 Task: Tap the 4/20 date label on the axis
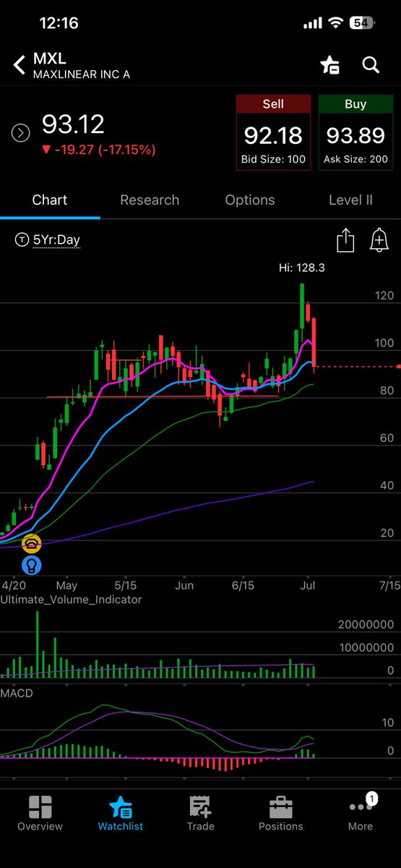[x=13, y=585]
